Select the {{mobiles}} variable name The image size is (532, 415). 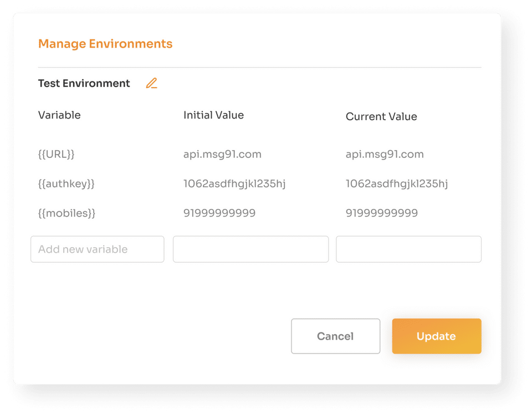[x=67, y=213]
